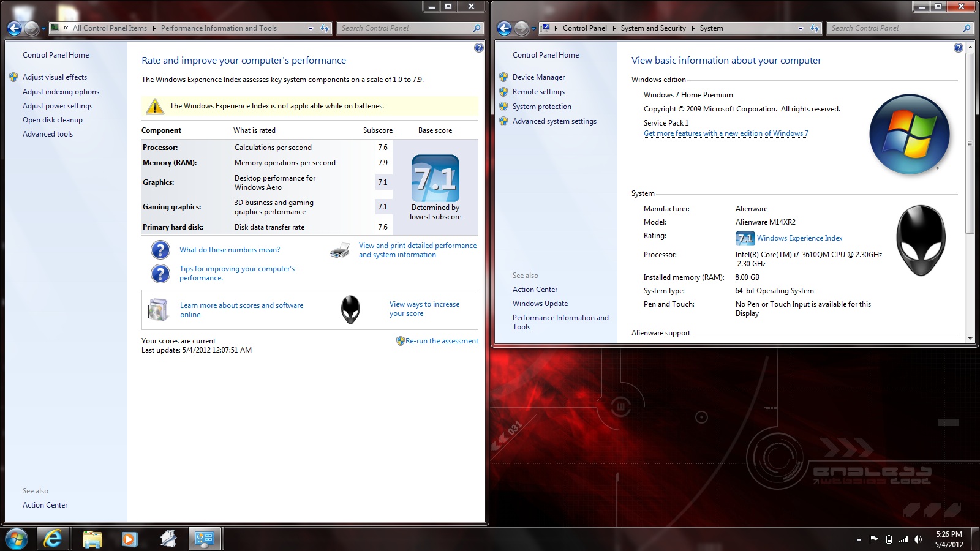Click question icon for What do these numbers mean
This screenshot has width=980, height=551.
(160, 250)
